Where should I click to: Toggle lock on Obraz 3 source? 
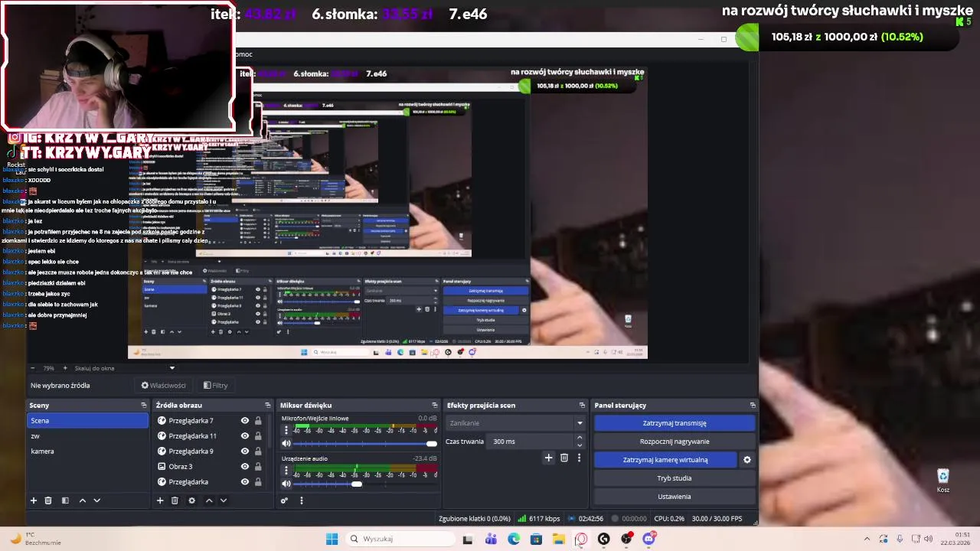(x=258, y=467)
